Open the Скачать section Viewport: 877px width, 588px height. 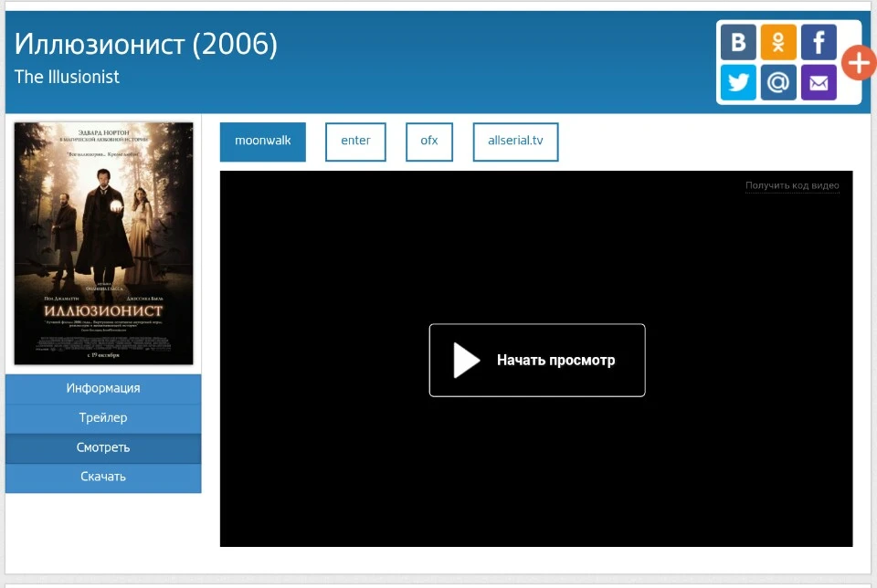click(x=103, y=478)
